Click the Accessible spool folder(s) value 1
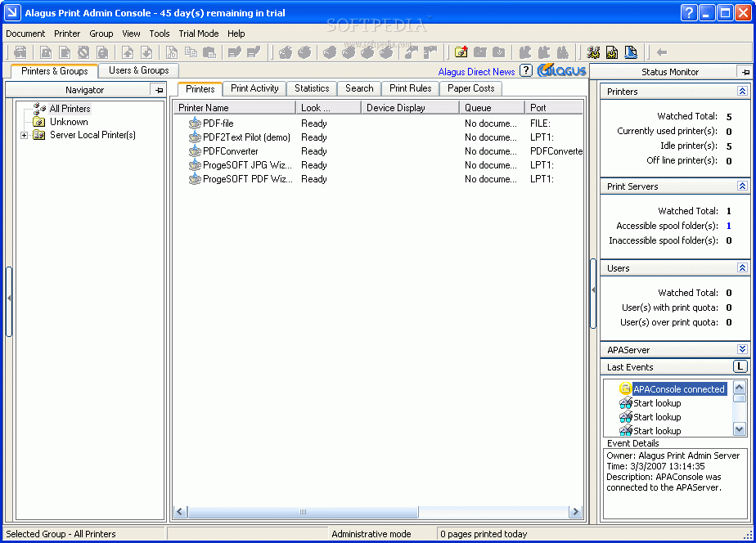Screen dimensions: 756x543 (x=728, y=226)
